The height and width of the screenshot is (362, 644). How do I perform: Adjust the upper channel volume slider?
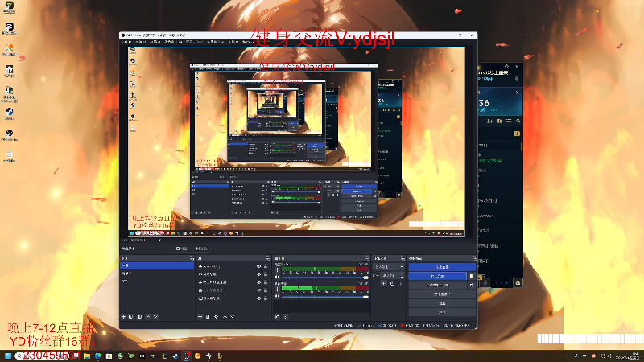pyautogui.click(x=325, y=278)
